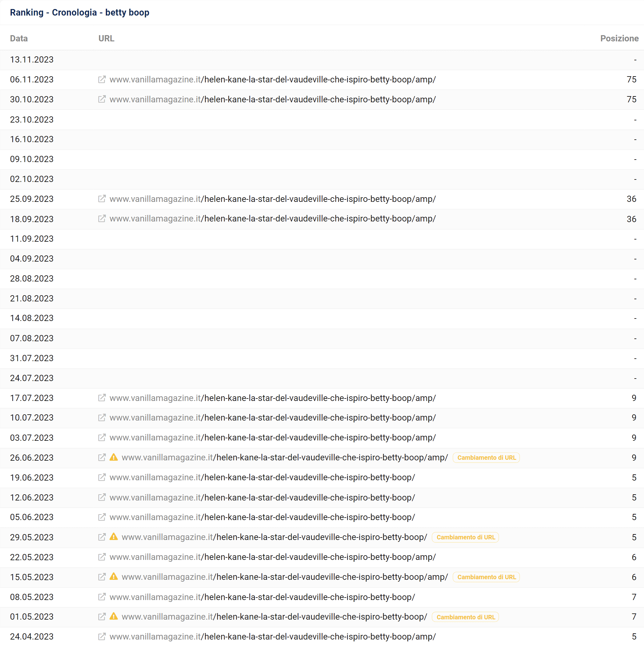This screenshot has height=647, width=644.
Task: Open external link icon for 15.05.2023 row
Action: point(102,577)
